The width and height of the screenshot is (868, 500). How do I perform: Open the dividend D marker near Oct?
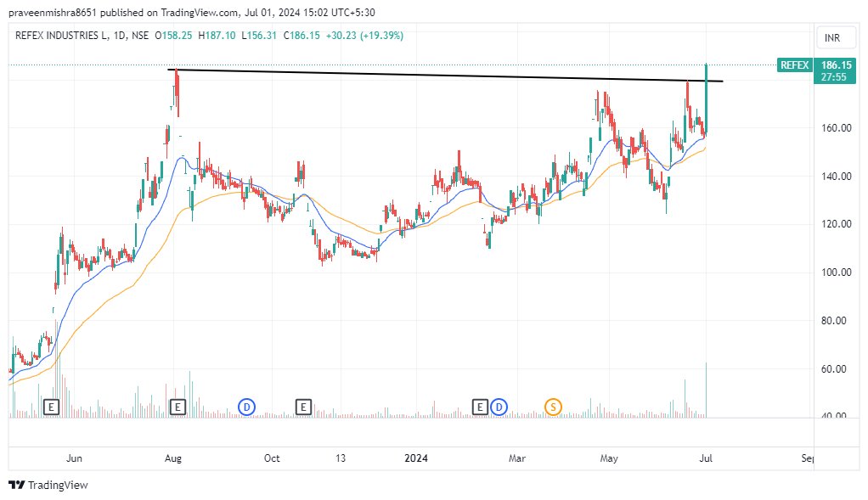coord(246,407)
